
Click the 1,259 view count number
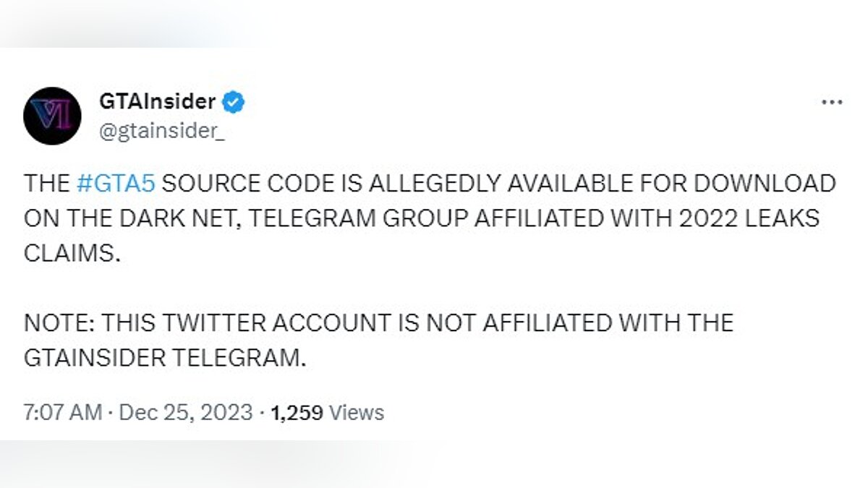(x=297, y=413)
